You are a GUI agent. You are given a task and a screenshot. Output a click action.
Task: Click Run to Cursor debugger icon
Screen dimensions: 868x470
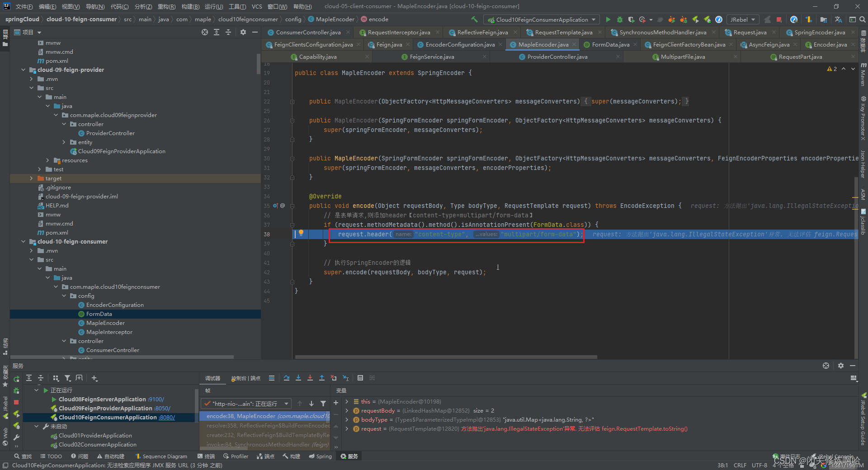point(345,378)
